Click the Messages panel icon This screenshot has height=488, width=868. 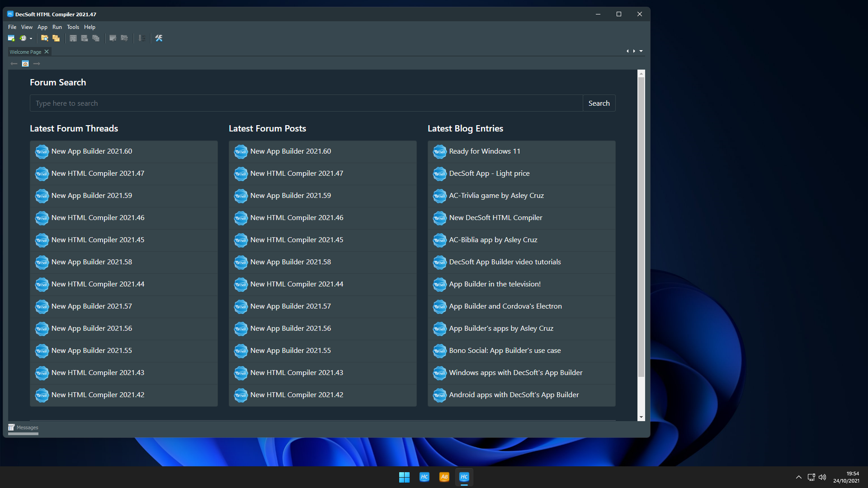11,427
